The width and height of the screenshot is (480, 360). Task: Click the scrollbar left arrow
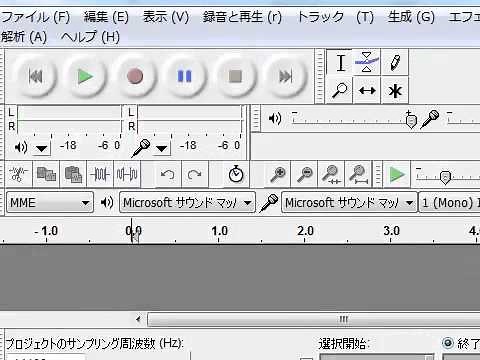point(139,319)
